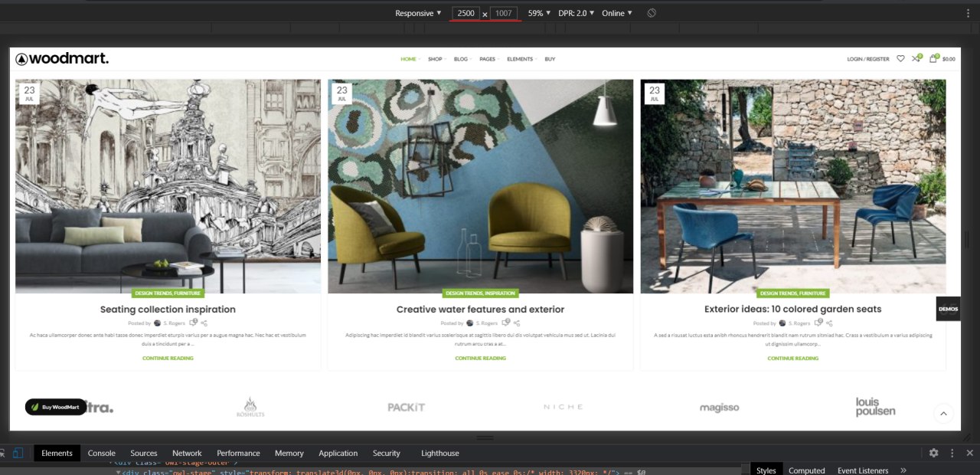Open the wishlist heart icon
This screenshot has height=475, width=980.
pyautogui.click(x=900, y=58)
